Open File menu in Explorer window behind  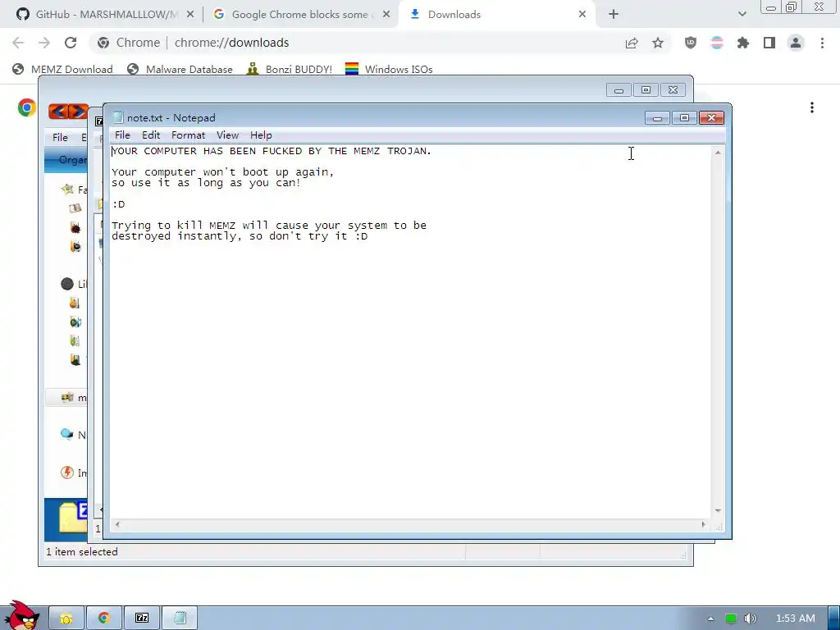60,137
